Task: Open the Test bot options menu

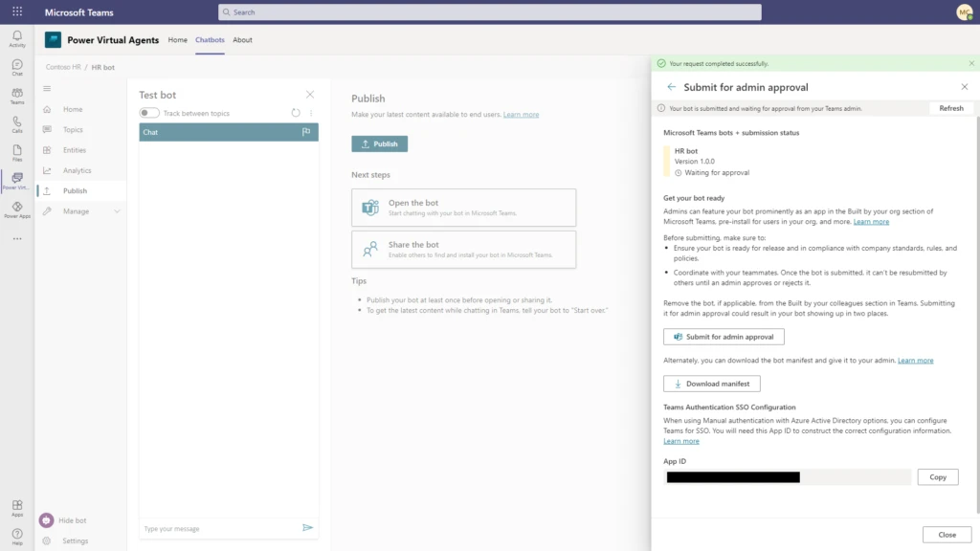Action: pyautogui.click(x=311, y=112)
